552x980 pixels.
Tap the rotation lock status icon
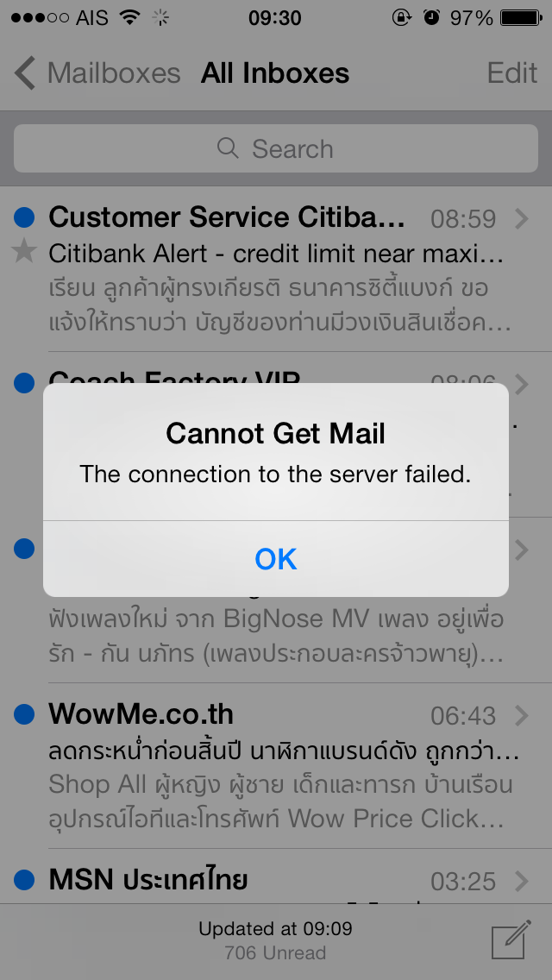tap(402, 18)
